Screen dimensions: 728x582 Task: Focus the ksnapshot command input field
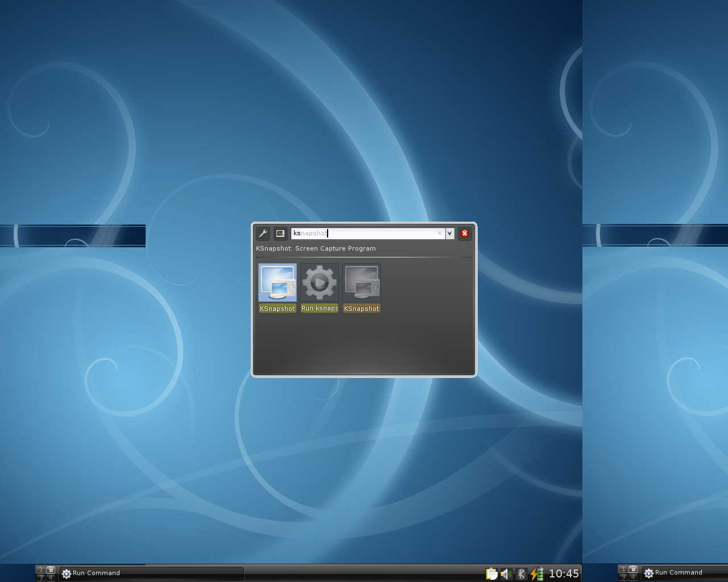coord(367,233)
